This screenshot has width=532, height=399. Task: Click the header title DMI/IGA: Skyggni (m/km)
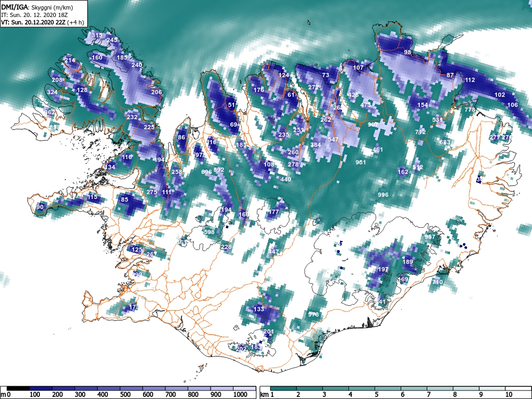(x=37, y=7)
